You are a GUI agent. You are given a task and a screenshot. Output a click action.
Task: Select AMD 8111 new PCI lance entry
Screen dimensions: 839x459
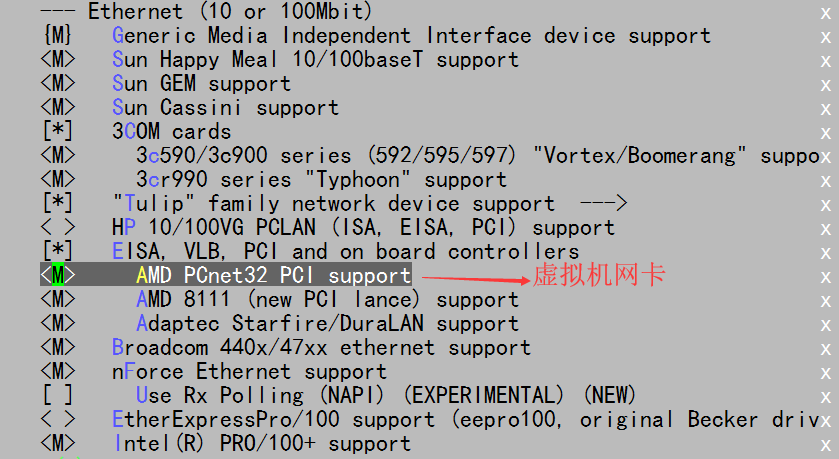click(327, 300)
